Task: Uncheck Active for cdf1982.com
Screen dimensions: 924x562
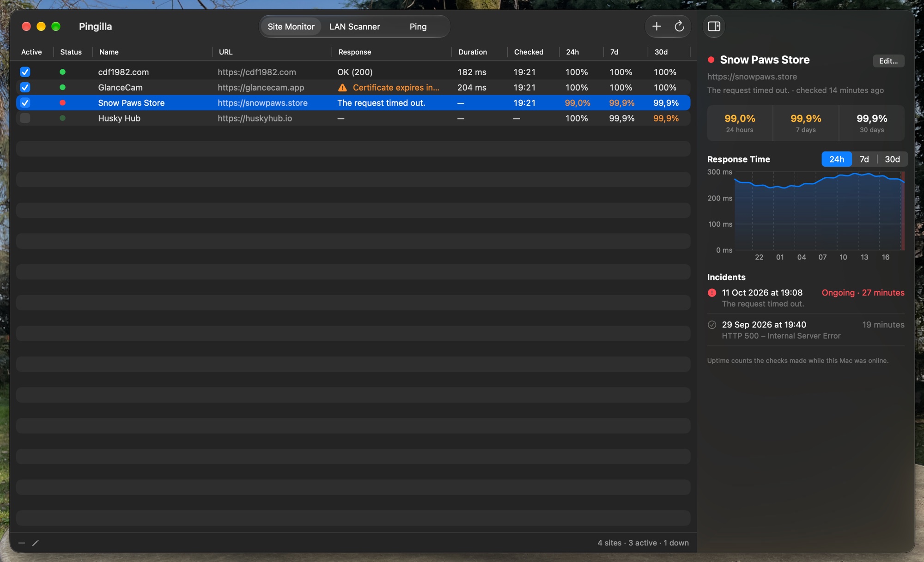Action: tap(25, 72)
